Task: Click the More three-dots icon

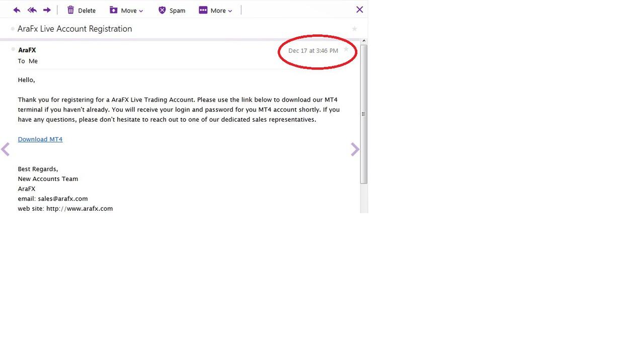Action: tap(203, 10)
